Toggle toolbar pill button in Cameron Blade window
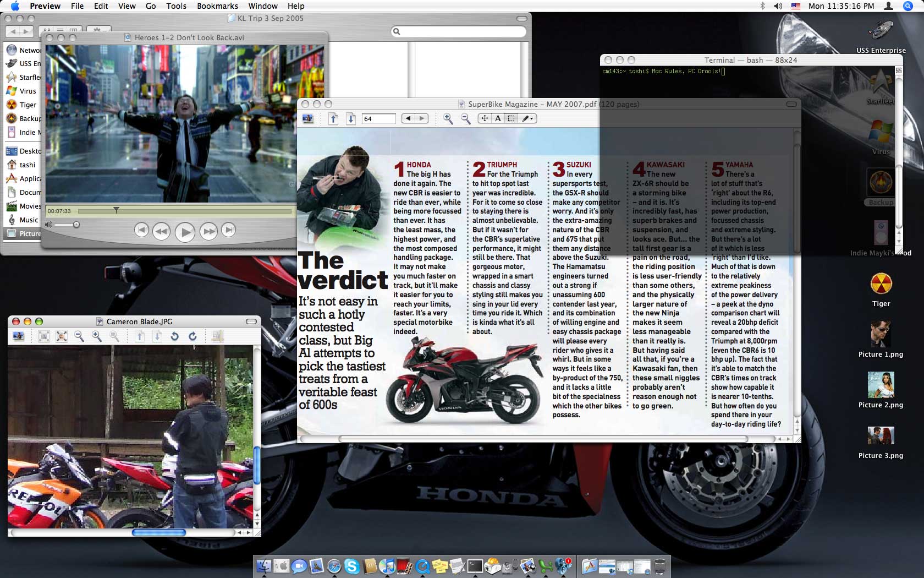The height and width of the screenshot is (578, 924). (x=251, y=321)
